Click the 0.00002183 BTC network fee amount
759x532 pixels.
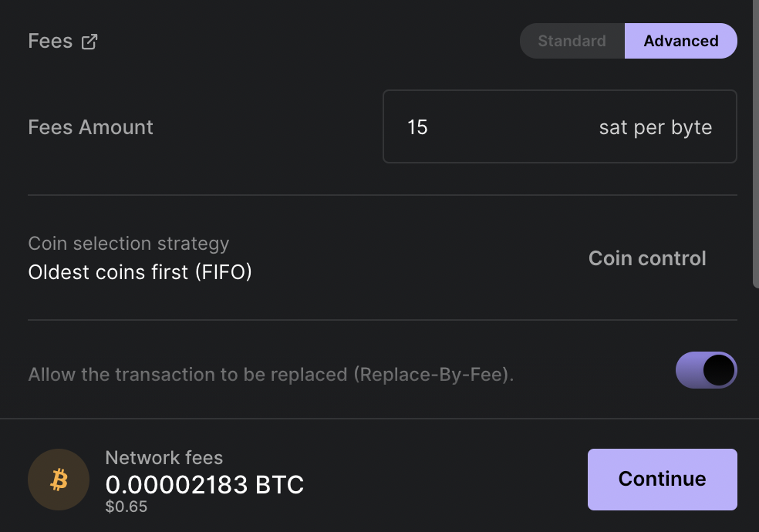point(204,485)
